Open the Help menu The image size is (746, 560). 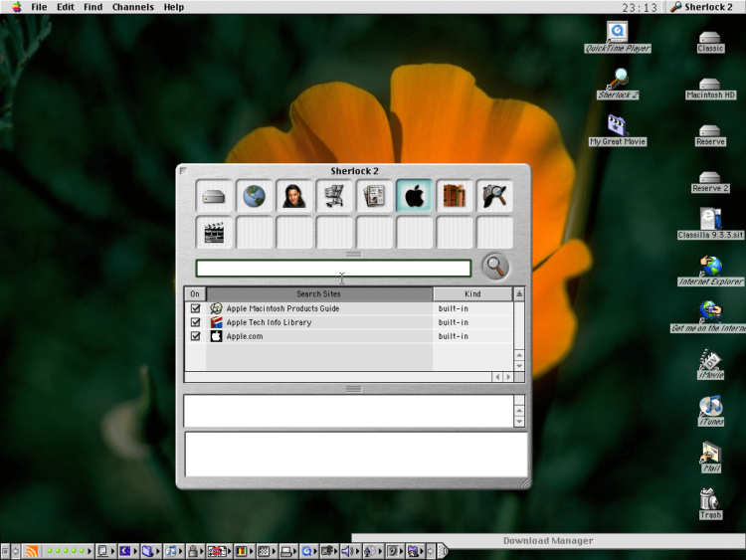click(x=174, y=7)
